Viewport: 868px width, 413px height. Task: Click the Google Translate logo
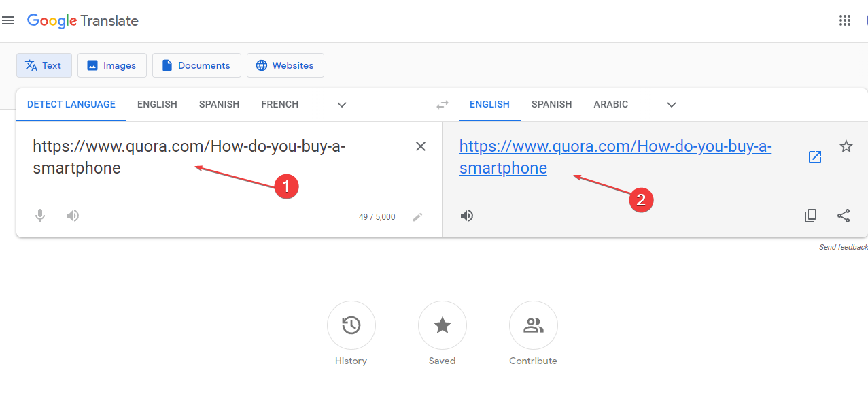pyautogui.click(x=83, y=21)
